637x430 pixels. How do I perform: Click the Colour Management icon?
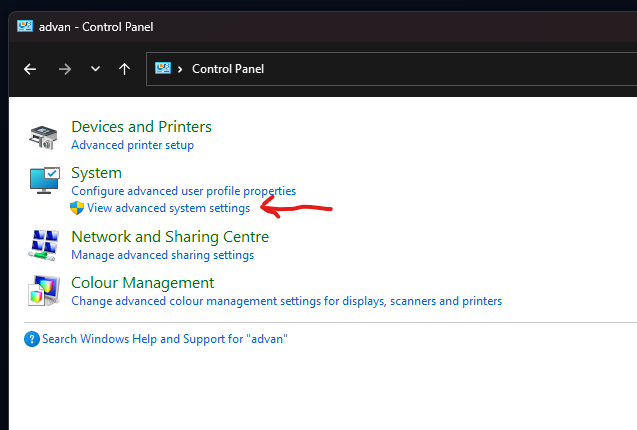point(44,291)
